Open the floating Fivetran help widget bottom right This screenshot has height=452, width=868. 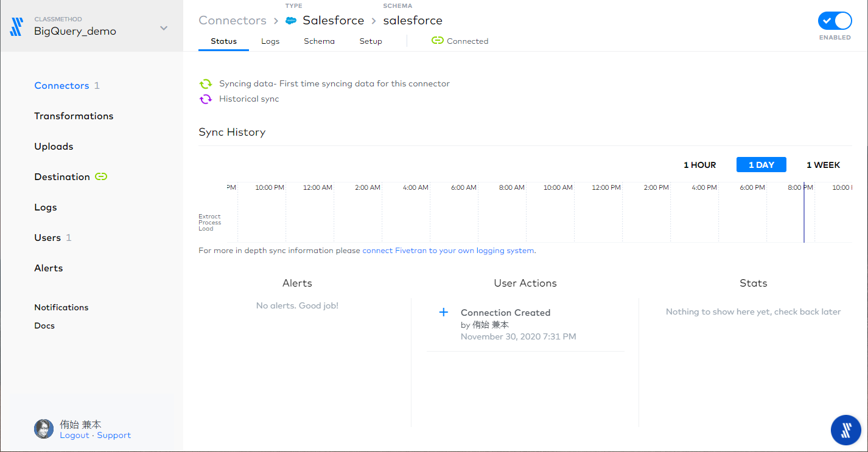[x=845, y=430]
